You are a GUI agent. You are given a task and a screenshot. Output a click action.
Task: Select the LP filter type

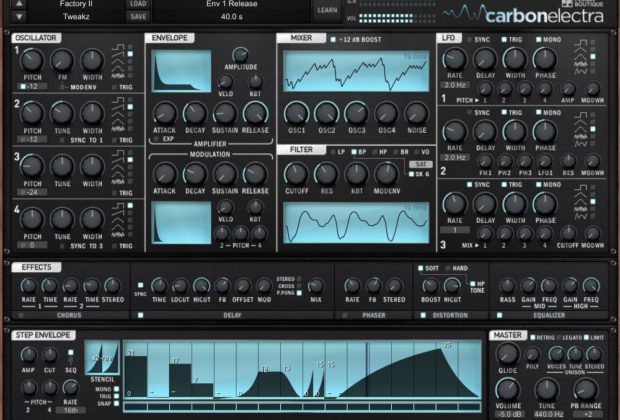coord(333,152)
